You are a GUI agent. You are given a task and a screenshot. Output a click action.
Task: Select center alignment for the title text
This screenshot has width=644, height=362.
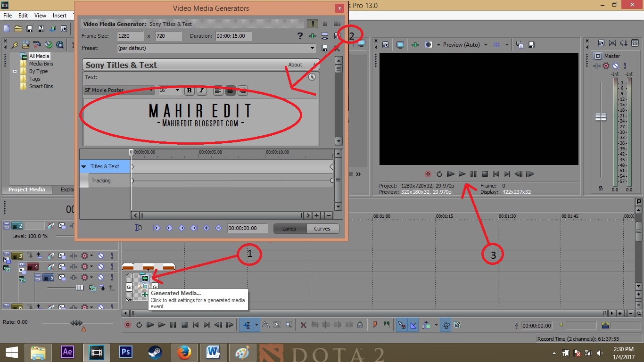(230, 90)
